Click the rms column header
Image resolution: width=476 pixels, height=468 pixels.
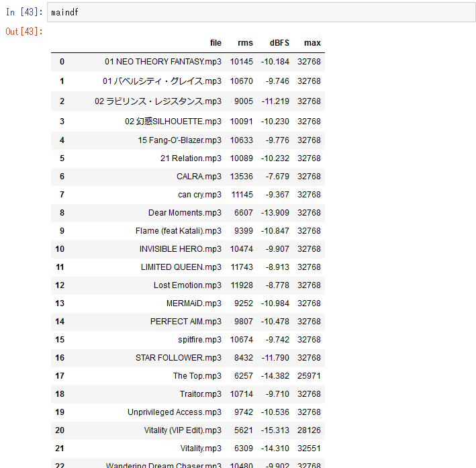(x=245, y=43)
